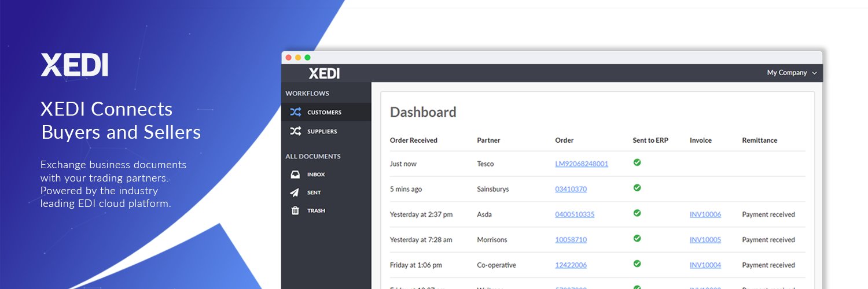Open invoice INV10005
This screenshot has height=289, width=868.
pyautogui.click(x=705, y=240)
